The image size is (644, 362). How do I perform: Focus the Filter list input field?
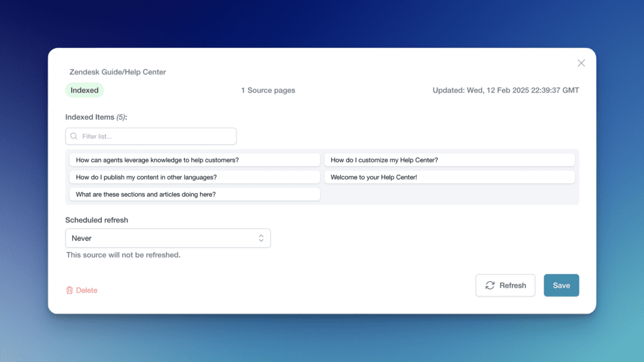(x=157, y=137)
